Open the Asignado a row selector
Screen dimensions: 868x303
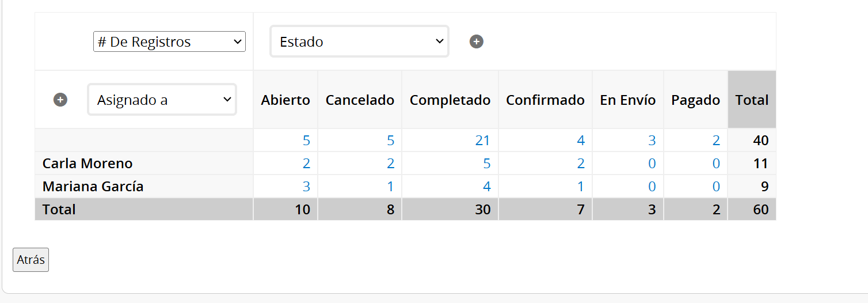162,100
